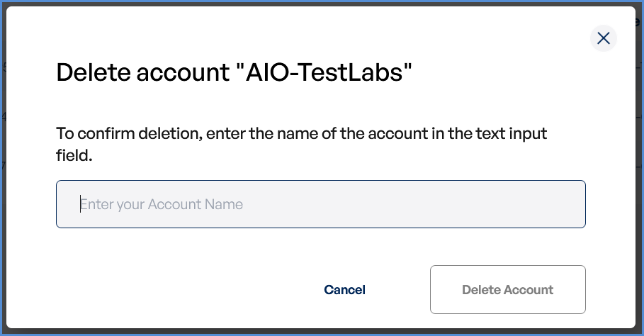Click the 'Delete account "AIO-TestLabs"' heading

pyautogui.click(x=234, y=73)
